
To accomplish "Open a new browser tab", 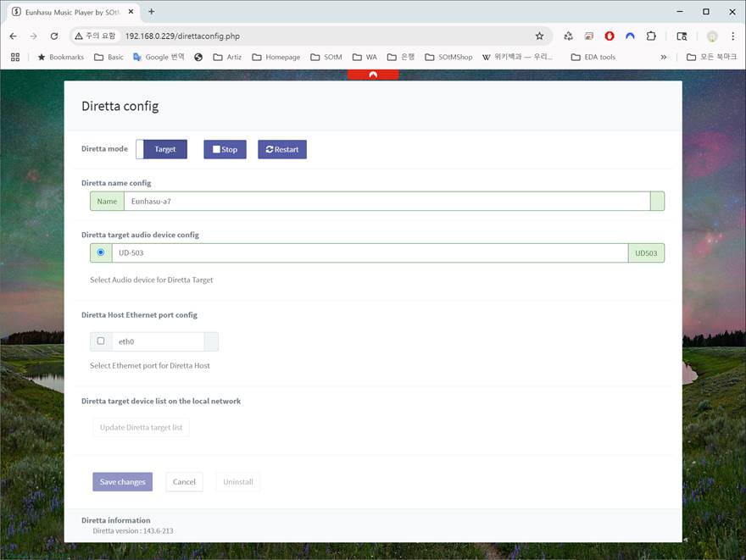I will pyautogui.click(x=152, y=12).
